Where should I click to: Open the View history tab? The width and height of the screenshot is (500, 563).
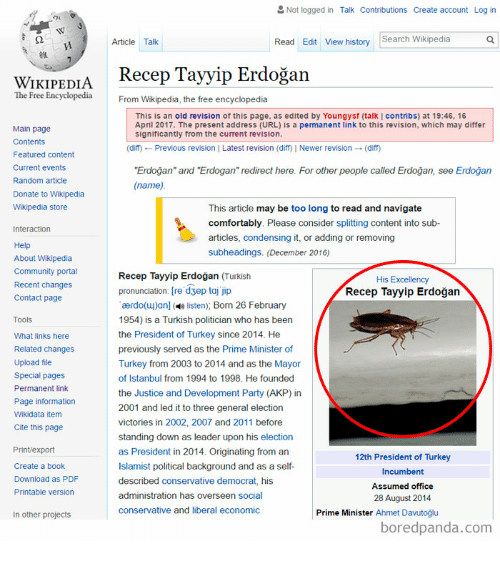click(347, 42)
